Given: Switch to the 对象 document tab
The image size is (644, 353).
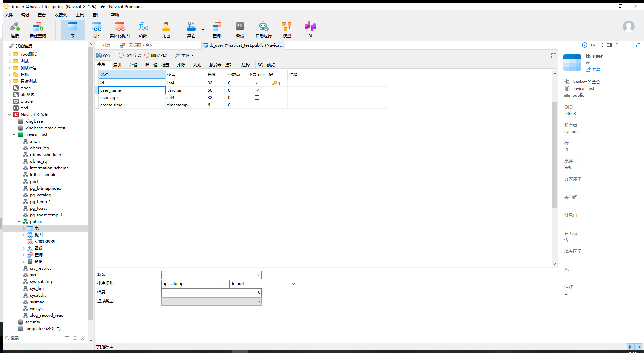Looking at the screenshot, I should [x=106, y=45].
